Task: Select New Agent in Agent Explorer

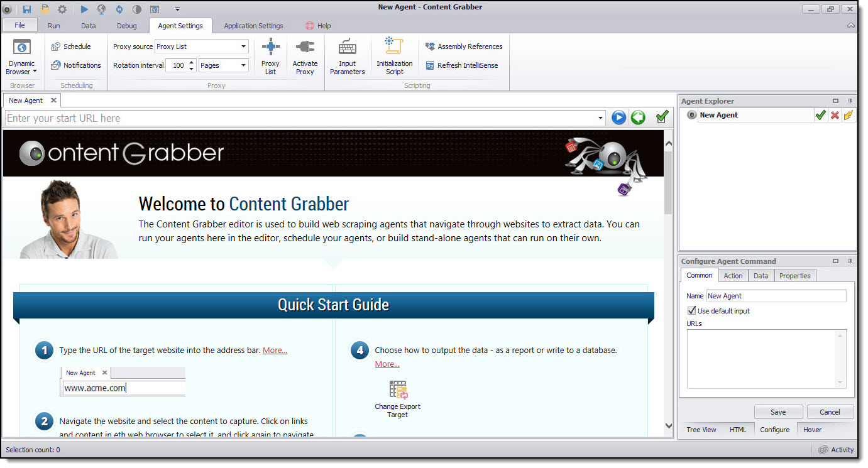Action: [x=718, y=115]
